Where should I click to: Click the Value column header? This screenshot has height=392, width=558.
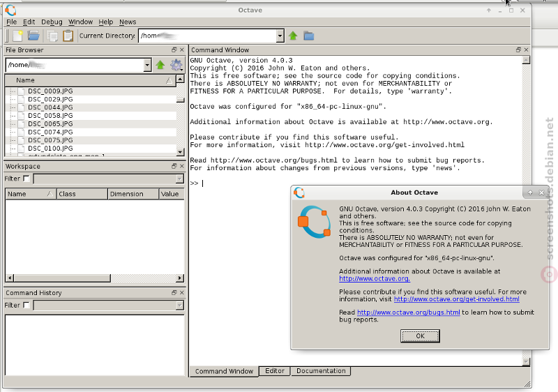click(172, 194)
